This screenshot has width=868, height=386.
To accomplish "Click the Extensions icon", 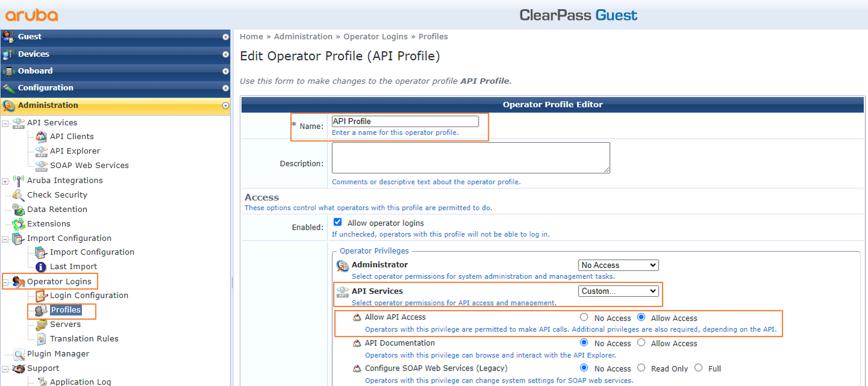I will (x=19, y=224).
